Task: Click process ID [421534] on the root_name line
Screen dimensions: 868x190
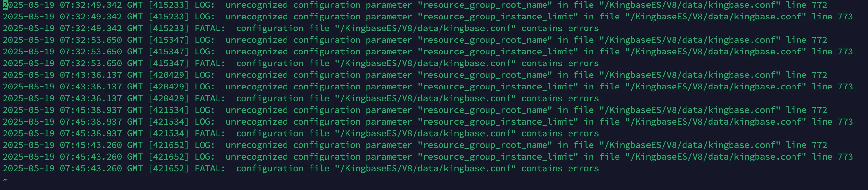Action: (x=169, y=110)
